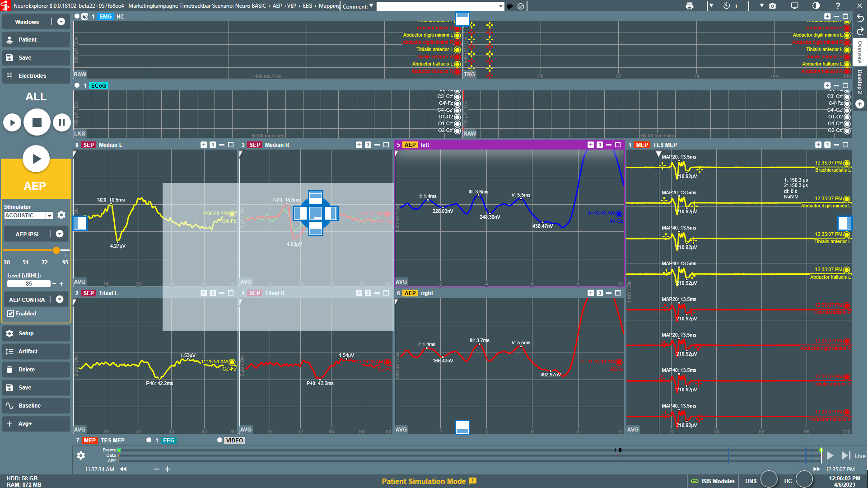Toggle the AEP CONTRA Enabled checkbox
The image size is (868, 488).
point(10,314)
